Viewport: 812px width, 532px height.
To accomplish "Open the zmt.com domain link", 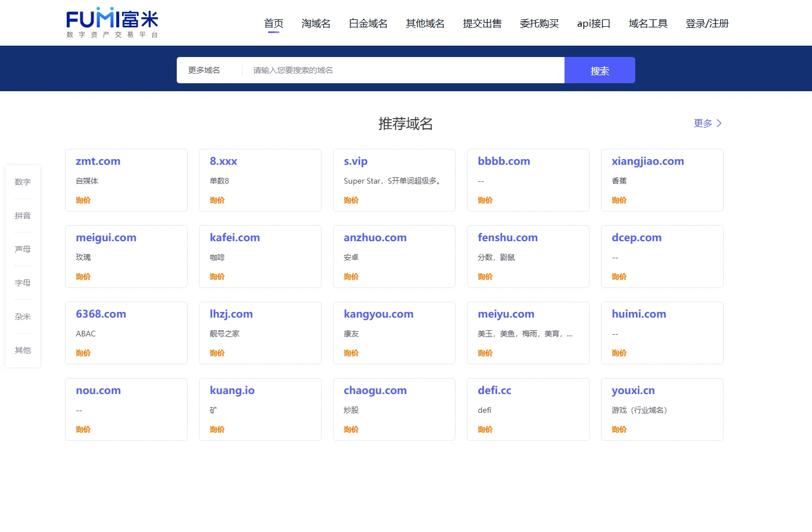I will tap(98, 161).
